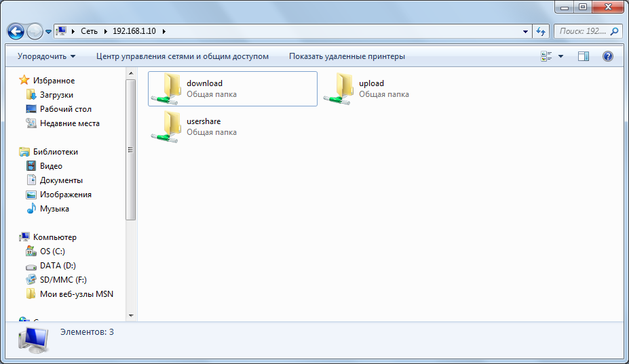This screenshot has width=629, height=364.
Task: Expand the arrow after 192.168.1.10 breadcrumb
Action: pyautogui.click(x=164, y=31)
